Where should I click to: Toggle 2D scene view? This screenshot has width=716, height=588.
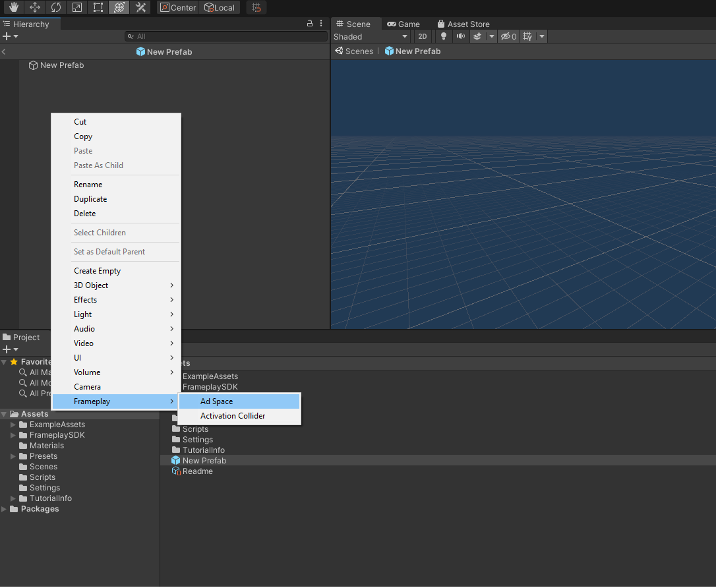tap(423, 36)
